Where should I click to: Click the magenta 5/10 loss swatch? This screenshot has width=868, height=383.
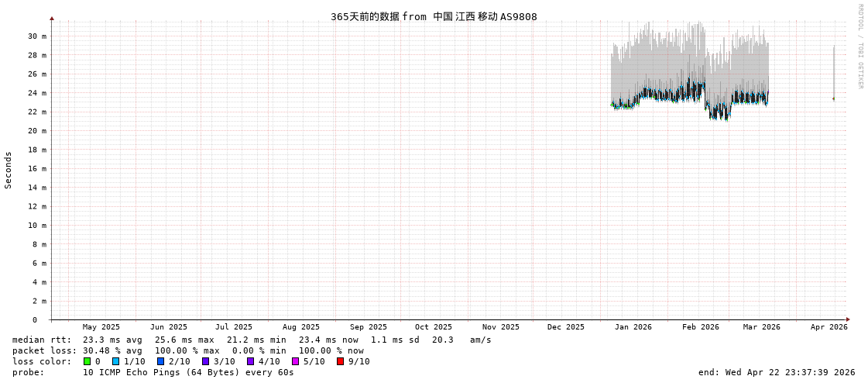point(295,361)
